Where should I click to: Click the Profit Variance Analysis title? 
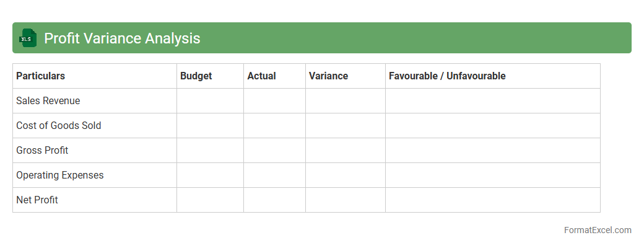(x=122, y=38)
